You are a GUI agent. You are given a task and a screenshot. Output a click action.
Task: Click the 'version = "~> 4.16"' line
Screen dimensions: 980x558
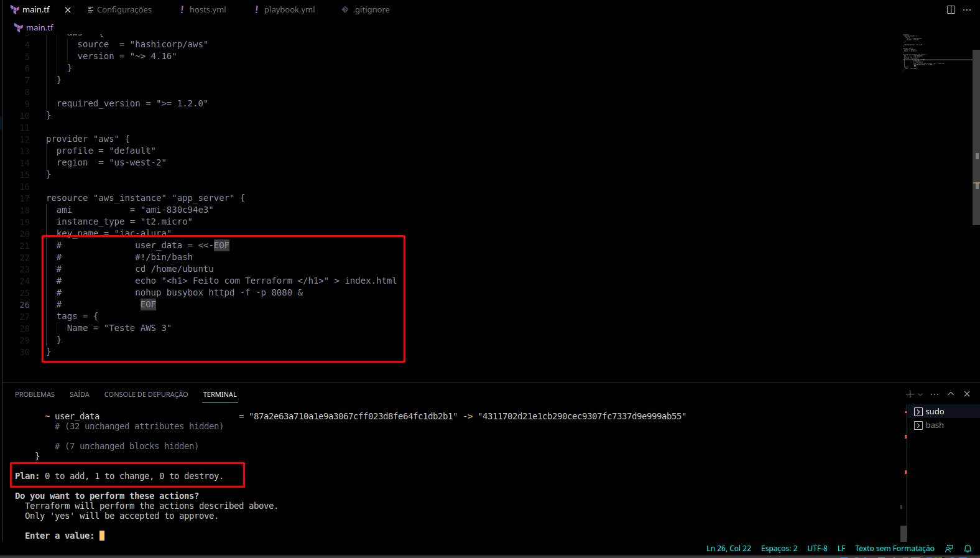(x=127, y=57)
